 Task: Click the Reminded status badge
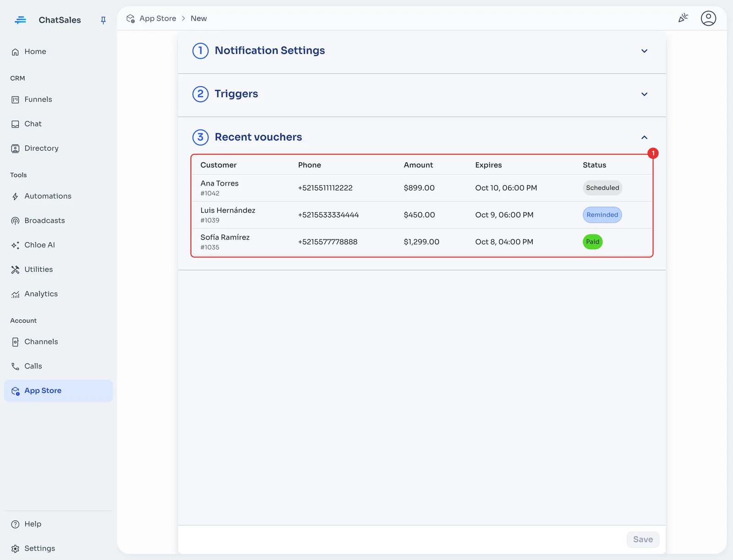(602, 215)
